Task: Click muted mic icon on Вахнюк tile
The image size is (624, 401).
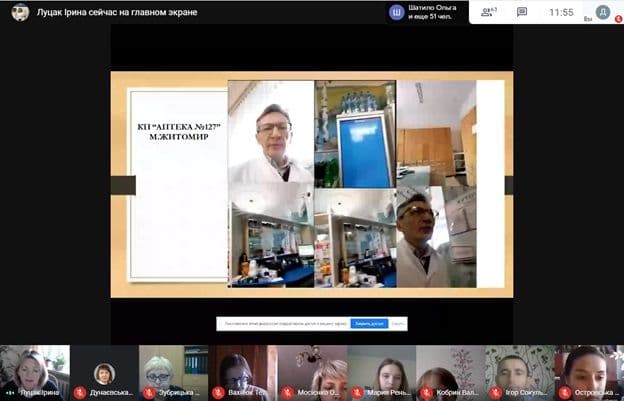Action: coord(218,393)
